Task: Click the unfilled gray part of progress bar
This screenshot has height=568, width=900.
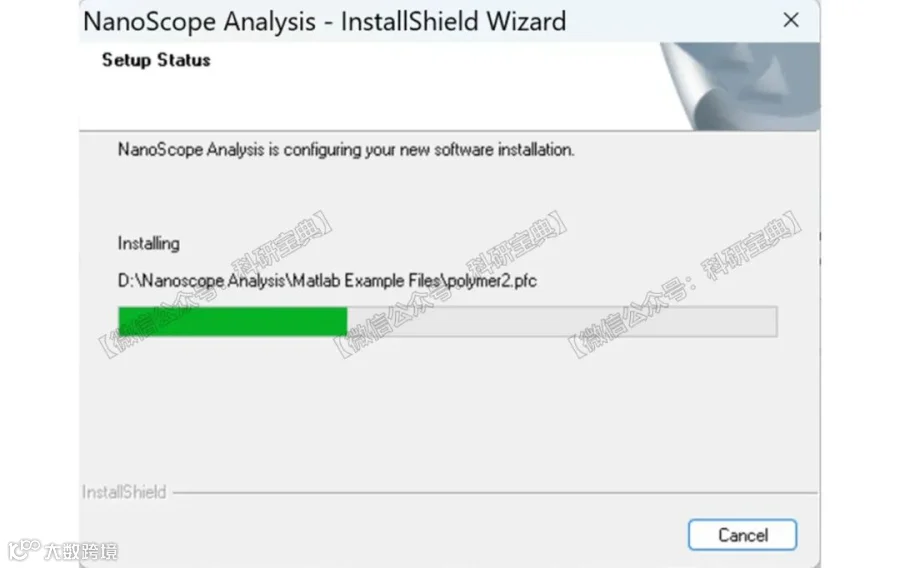Action: 562,321
